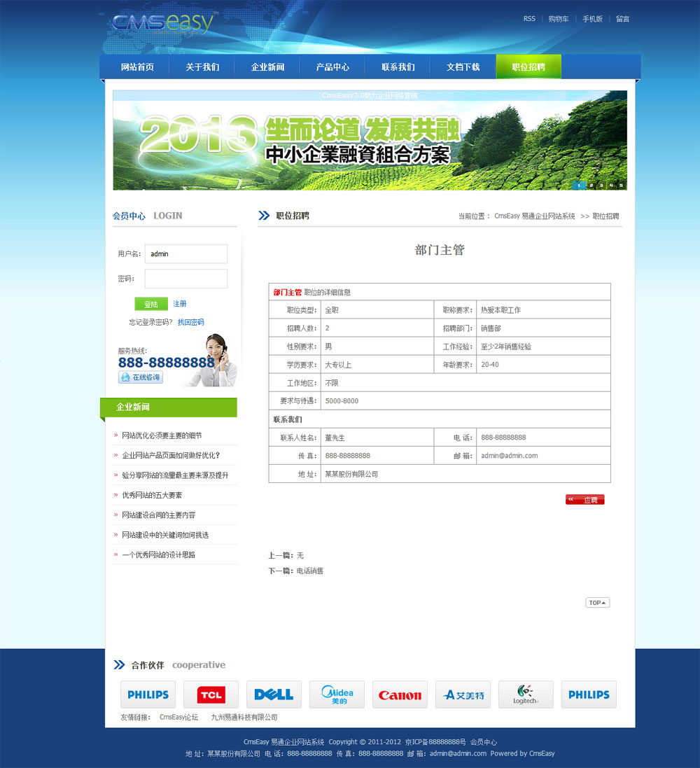Click the Midea partner logo
The width and height of the screenshot is (700, 768).
coord(337,694)
